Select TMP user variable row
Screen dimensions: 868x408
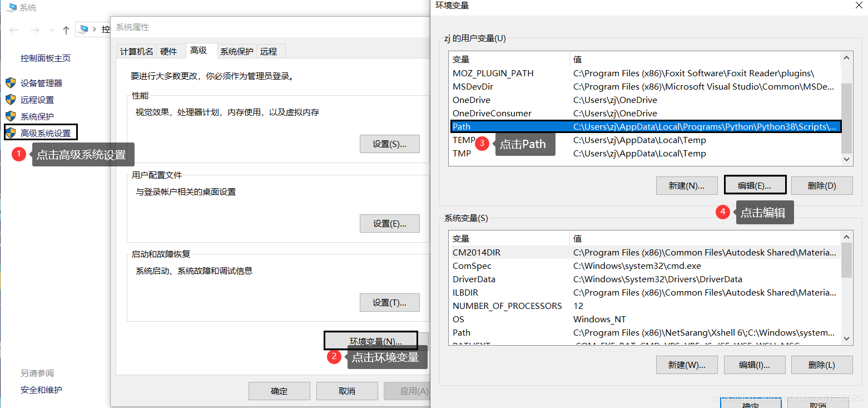645,153
